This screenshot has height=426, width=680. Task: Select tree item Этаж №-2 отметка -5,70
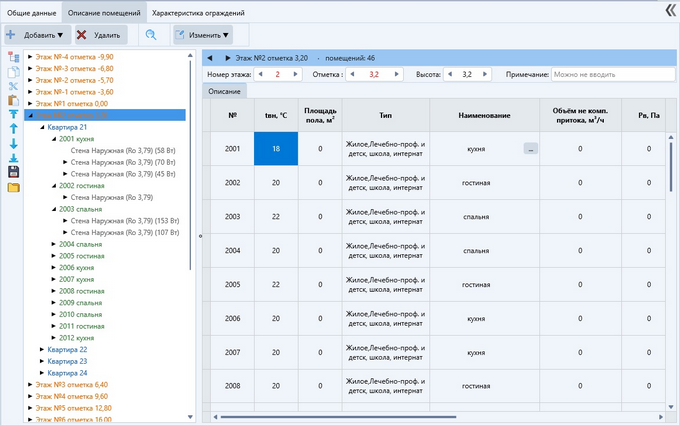[x=74, y=80]
